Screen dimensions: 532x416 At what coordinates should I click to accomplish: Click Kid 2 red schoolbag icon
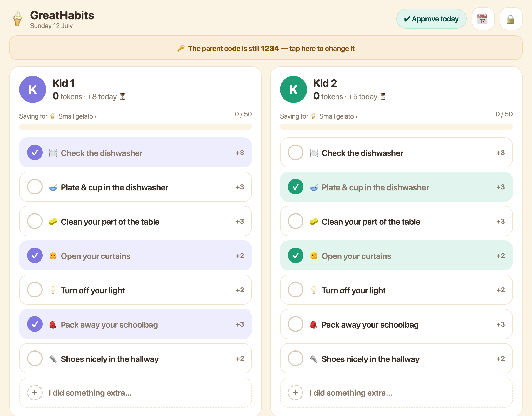pos(314,324)
